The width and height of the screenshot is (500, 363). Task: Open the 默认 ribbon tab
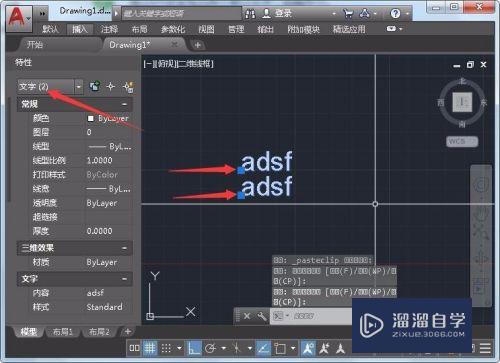[51, 29]
